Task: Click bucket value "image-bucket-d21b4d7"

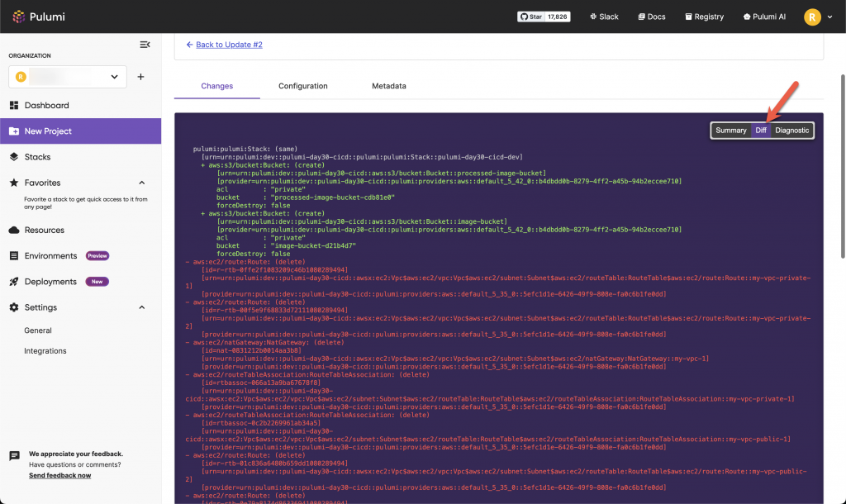Action: (x=313, y=245)
